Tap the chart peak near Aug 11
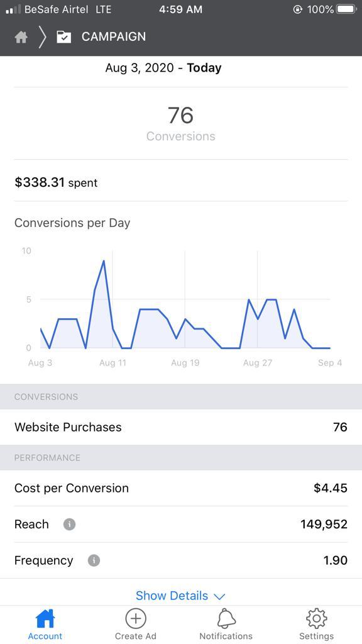 click(104, 261)
